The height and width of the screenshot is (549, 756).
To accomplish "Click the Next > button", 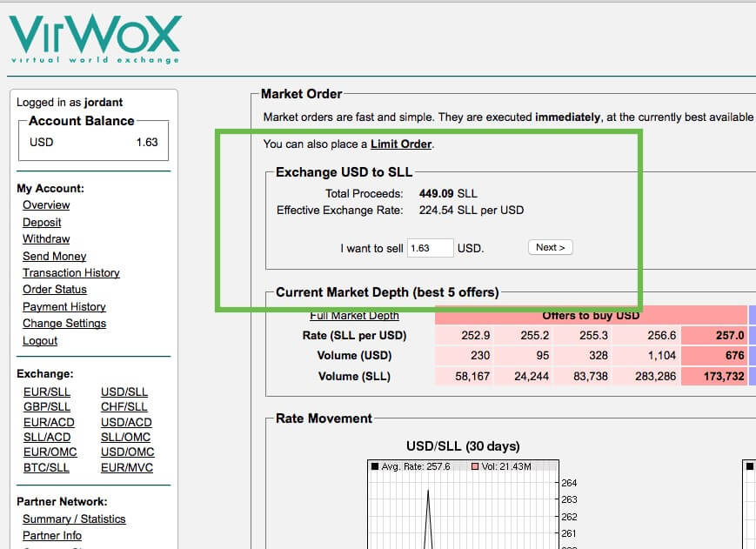I will (550, 247).
